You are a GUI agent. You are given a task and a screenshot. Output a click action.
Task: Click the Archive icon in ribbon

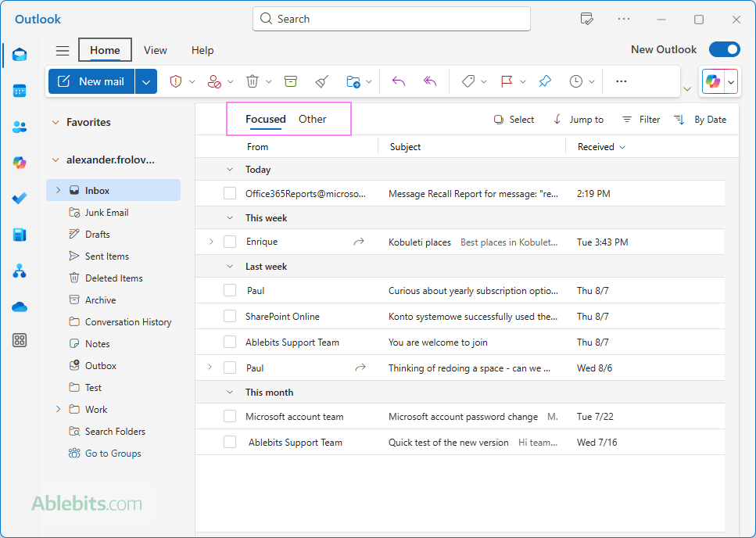point(291,81)
